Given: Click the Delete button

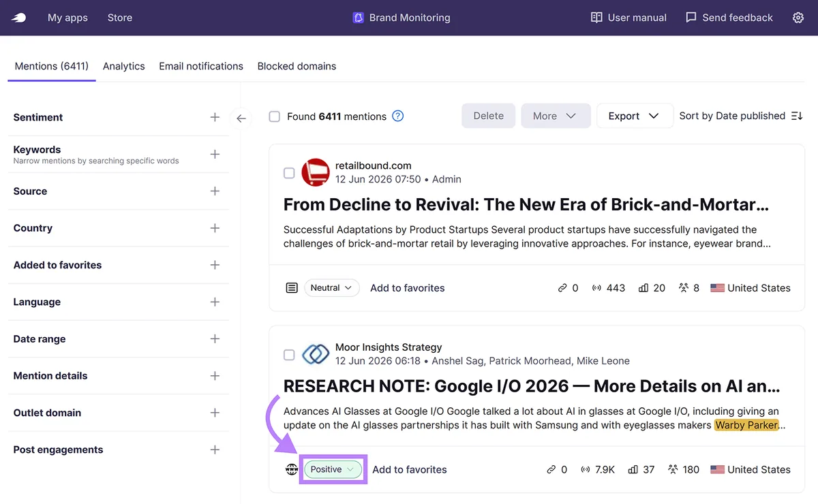Looking at the screenshot, I should (x=489, y=116).
